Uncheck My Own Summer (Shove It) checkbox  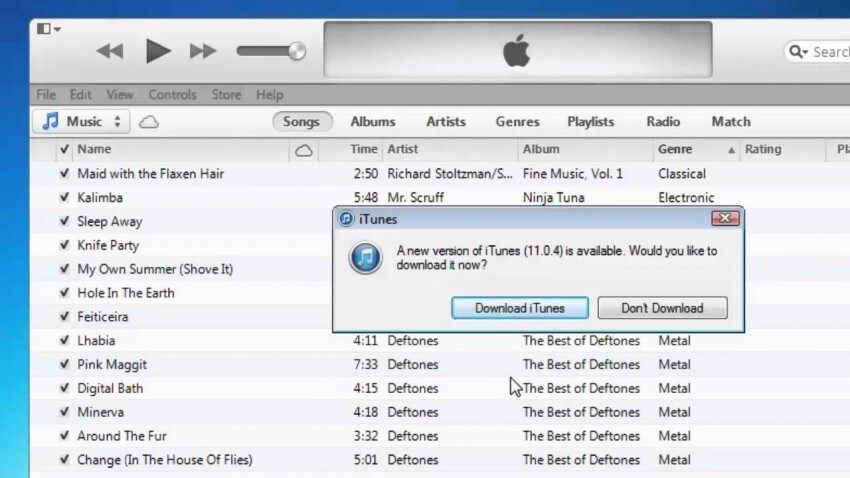[64, 269]
